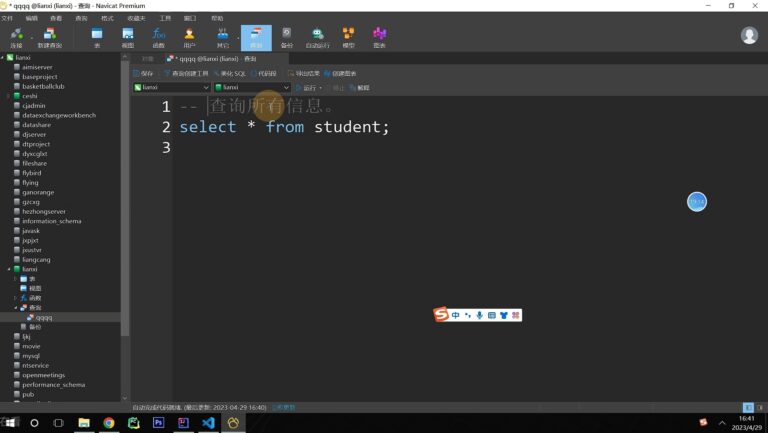Open Visual Studio Code from the taskbar
The height and width of the screenshot is (433, 768).
pyautogui.click(x=208, y=422)
